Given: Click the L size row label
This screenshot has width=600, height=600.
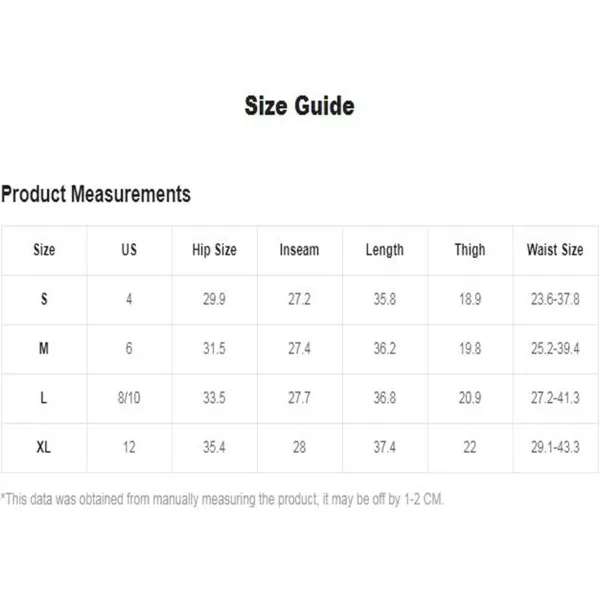Looking at the screenshot, I should pyautogui.click(x=44, y=398).
